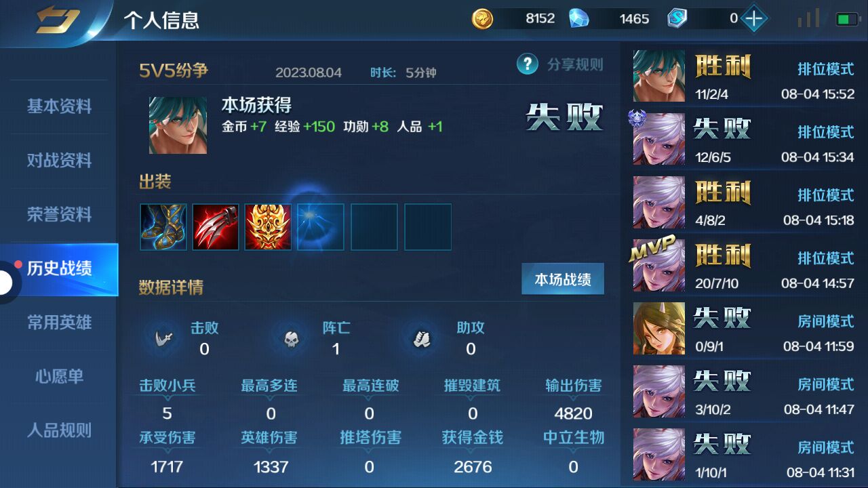Open the 对战资料 tab
Screen dimensions: 868x488
click(59, 161)
